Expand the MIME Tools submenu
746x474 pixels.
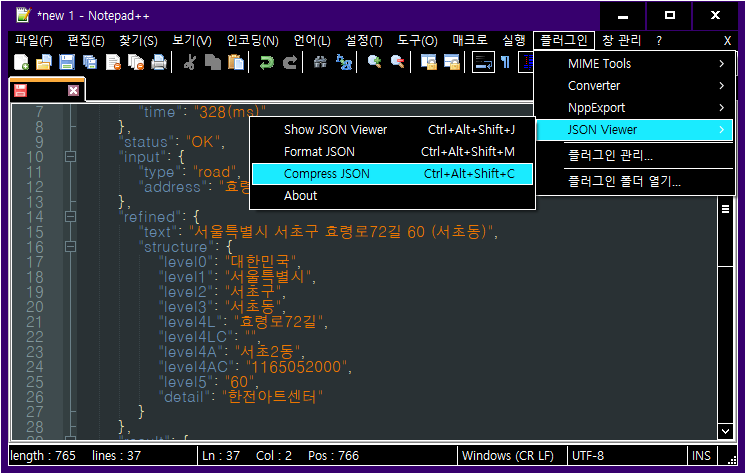click(x=635, y=64)
